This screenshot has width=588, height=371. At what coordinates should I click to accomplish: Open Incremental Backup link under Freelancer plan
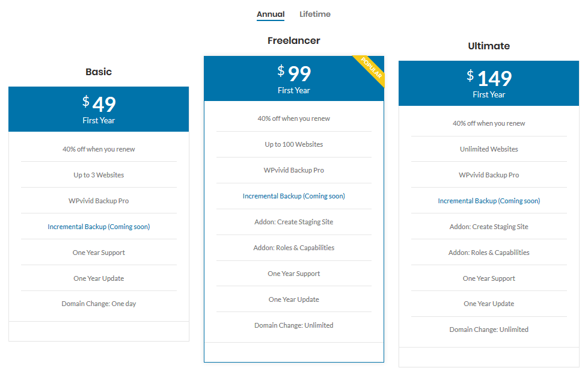click(294, 195)
